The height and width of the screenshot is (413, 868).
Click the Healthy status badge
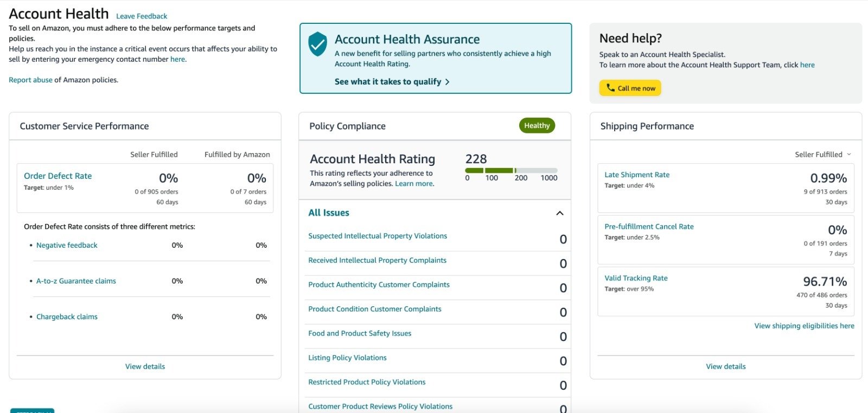tap(537, 126)
